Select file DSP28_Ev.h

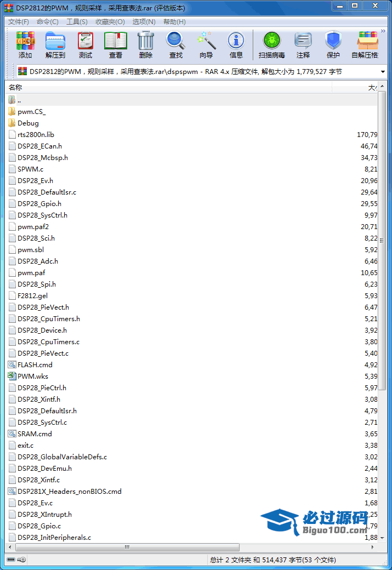[35, 181]
